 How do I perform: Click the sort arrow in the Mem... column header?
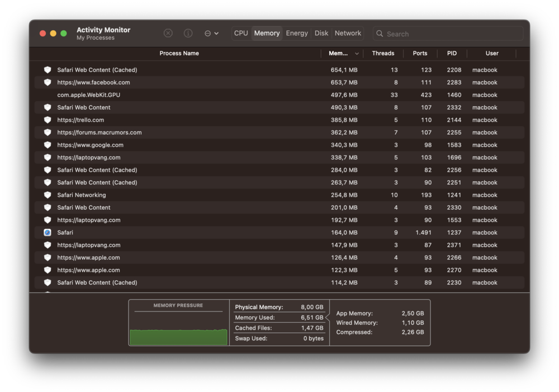(357, 54)
